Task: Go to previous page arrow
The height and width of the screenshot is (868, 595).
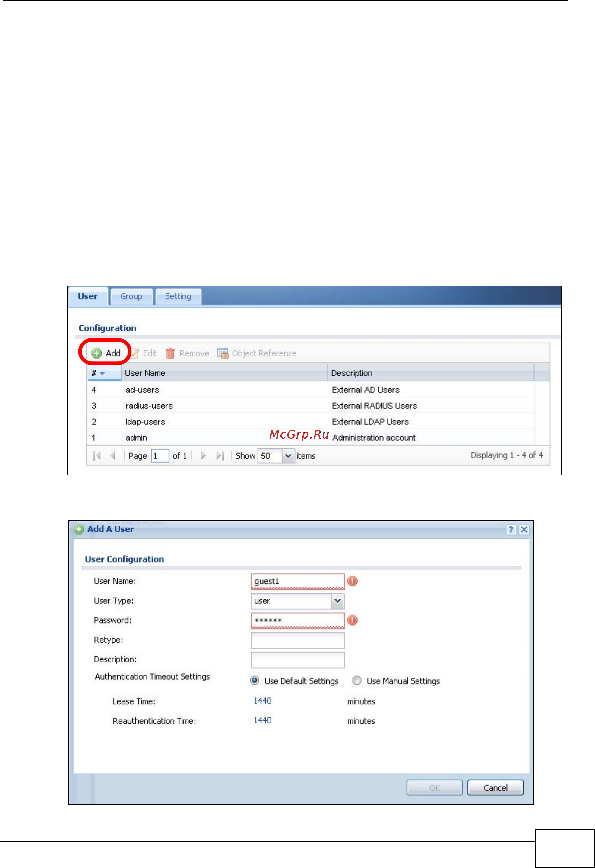Action: 113,455
